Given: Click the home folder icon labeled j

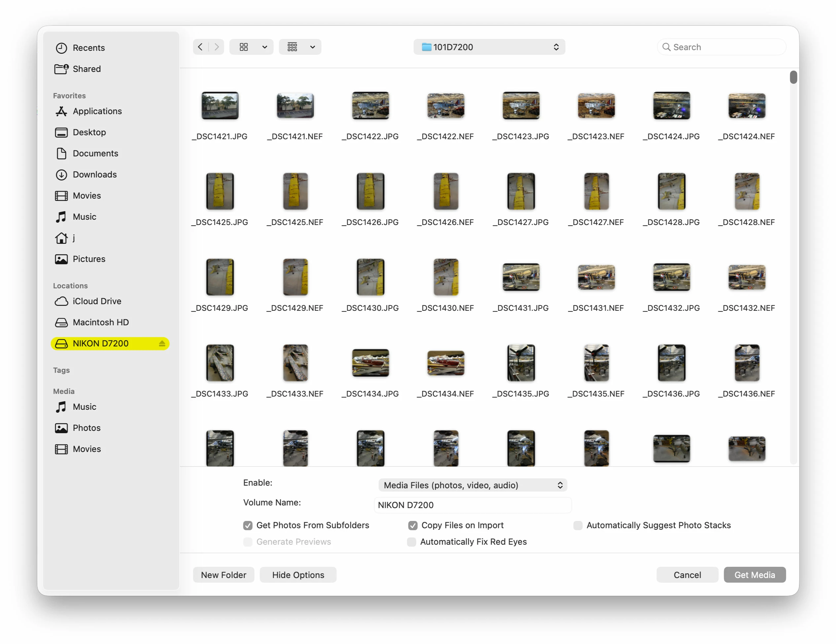Looking at the screenshot, I should (61, 238).
